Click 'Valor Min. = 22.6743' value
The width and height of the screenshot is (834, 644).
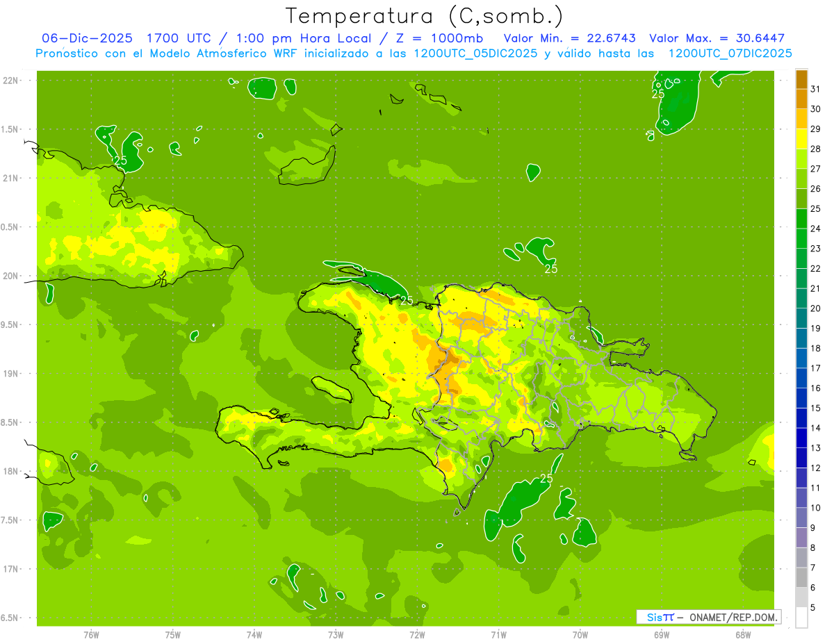tap(569, 38)
